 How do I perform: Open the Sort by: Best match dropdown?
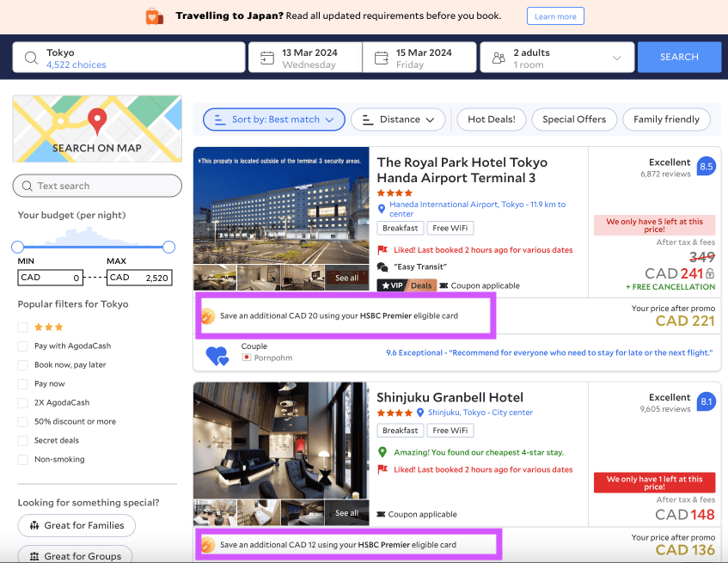pos(274,119)
